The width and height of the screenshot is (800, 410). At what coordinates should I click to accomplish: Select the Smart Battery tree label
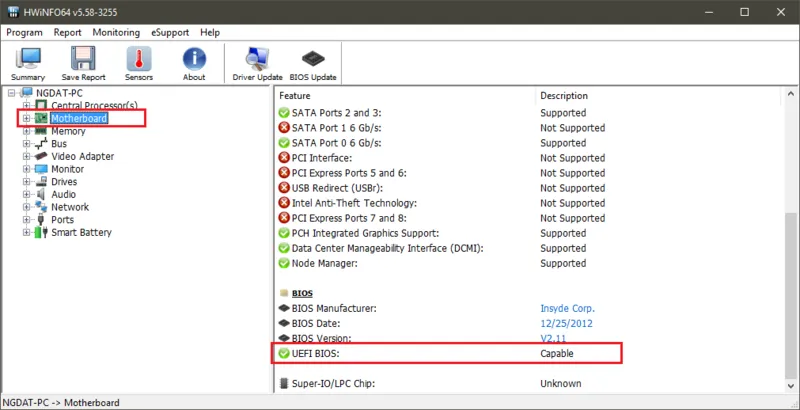pyautogui.click(x=82, y=233)
